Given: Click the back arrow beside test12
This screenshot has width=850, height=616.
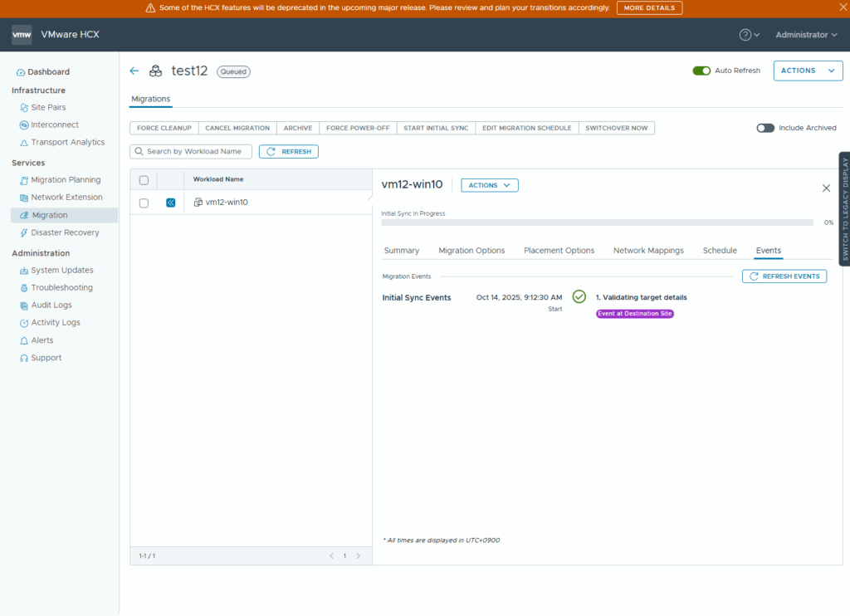Looking at the screenshot, I should (134, 71).
